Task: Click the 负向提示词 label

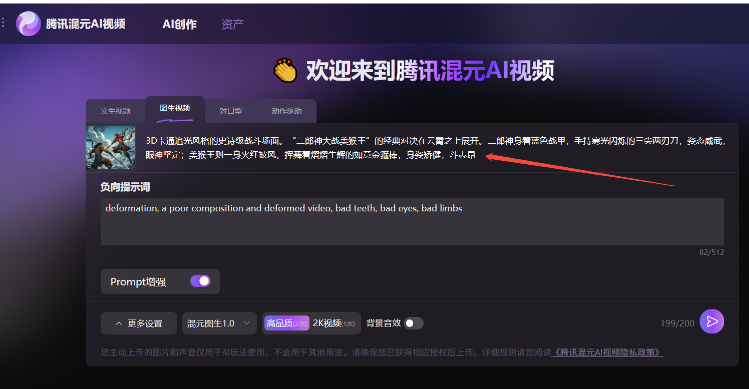Action: point(125,187)
